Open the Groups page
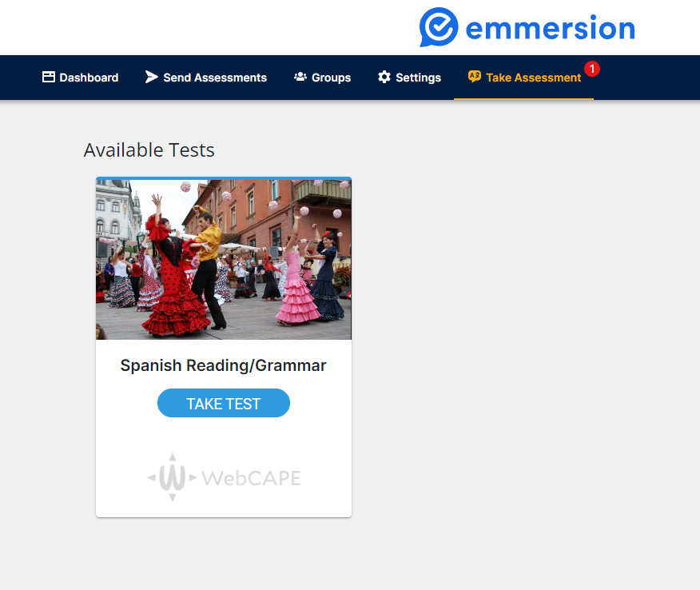 click(322, 78)
